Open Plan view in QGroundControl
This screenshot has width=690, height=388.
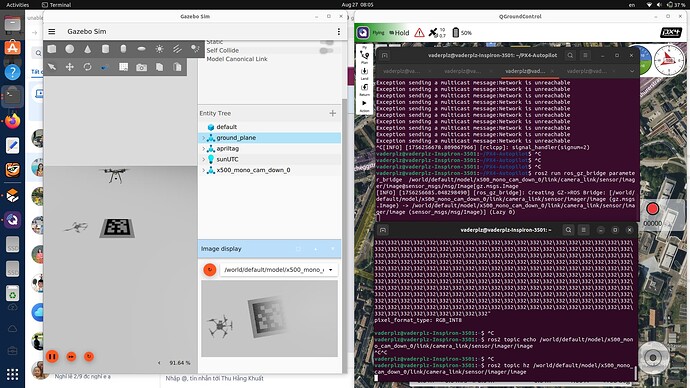pyautogui.click(x=364, y=57)
